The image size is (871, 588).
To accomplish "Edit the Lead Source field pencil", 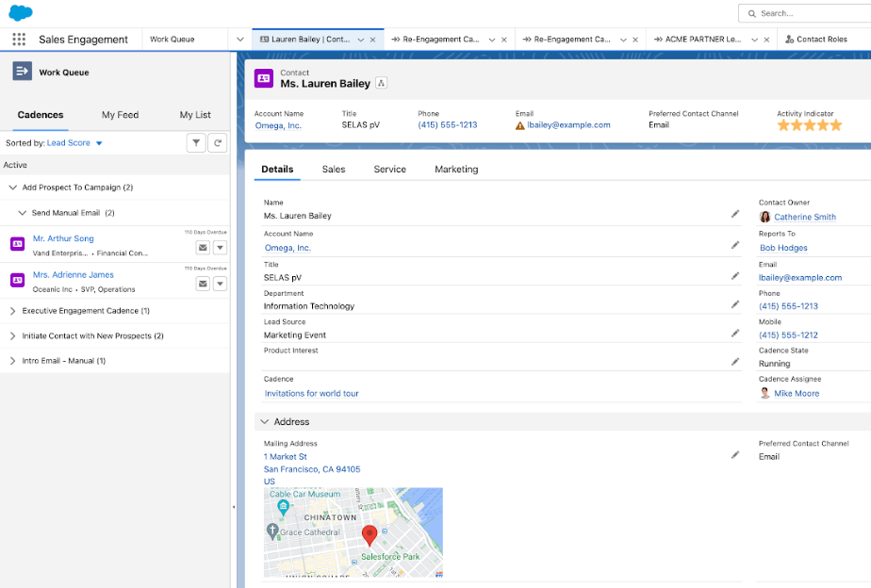I will [x=735, y=334].
